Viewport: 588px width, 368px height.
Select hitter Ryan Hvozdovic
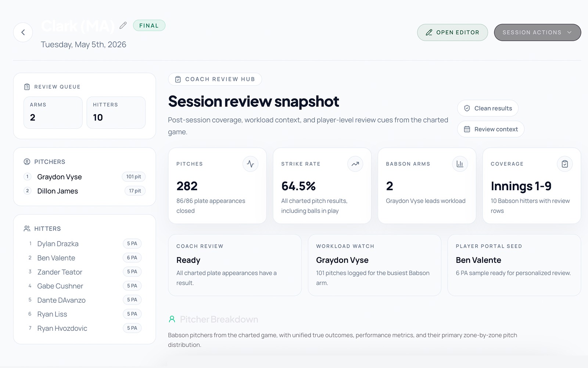point(85,328)
